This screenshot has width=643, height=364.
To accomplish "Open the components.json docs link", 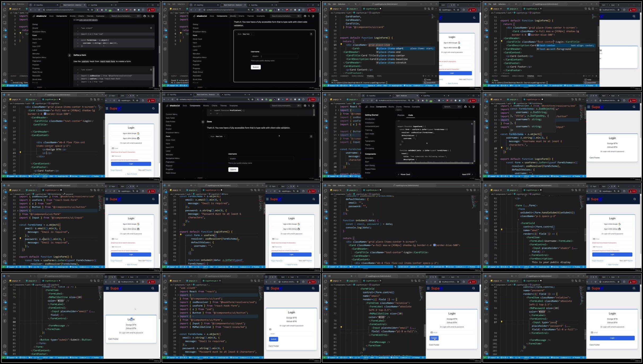I will point(372,126).
